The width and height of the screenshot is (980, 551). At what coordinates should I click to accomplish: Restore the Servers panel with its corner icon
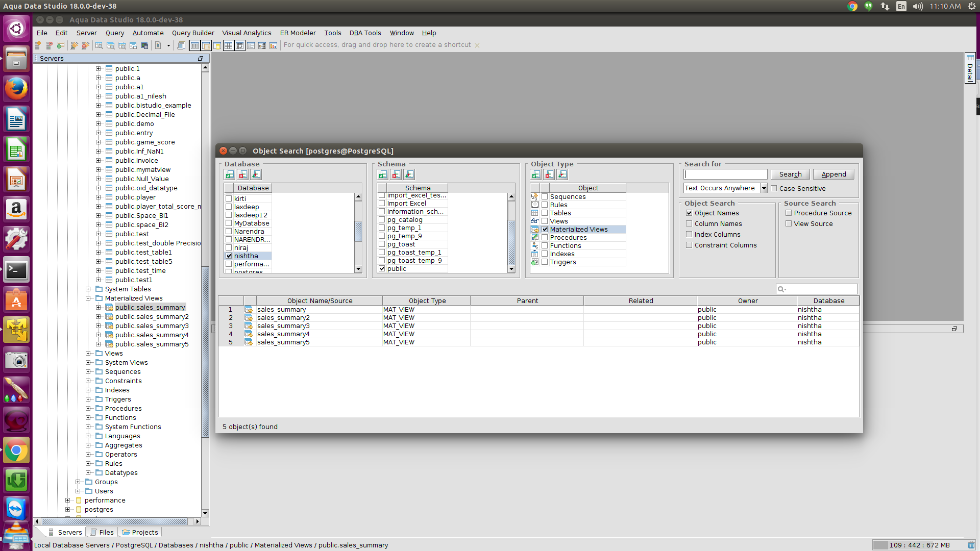201,59
